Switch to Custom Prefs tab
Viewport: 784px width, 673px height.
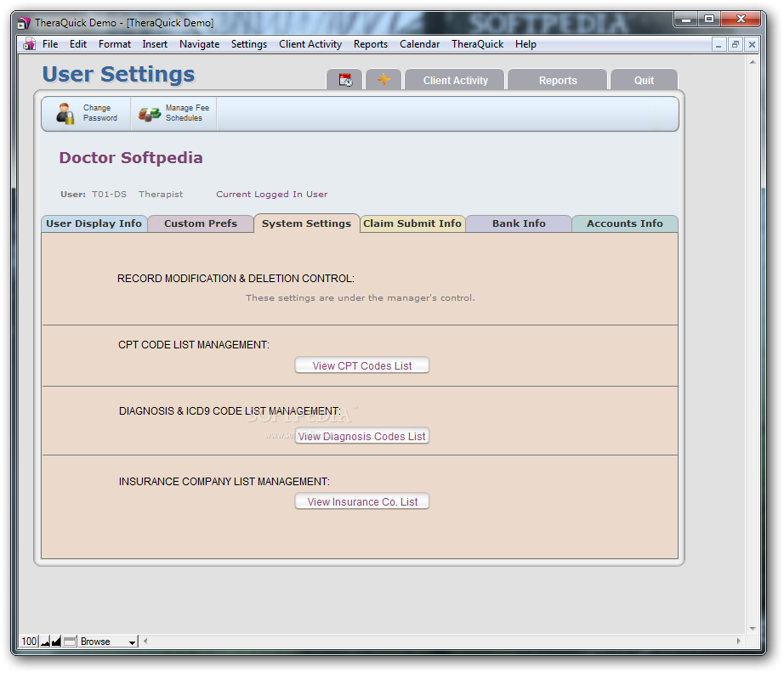(x=201, y=223)
